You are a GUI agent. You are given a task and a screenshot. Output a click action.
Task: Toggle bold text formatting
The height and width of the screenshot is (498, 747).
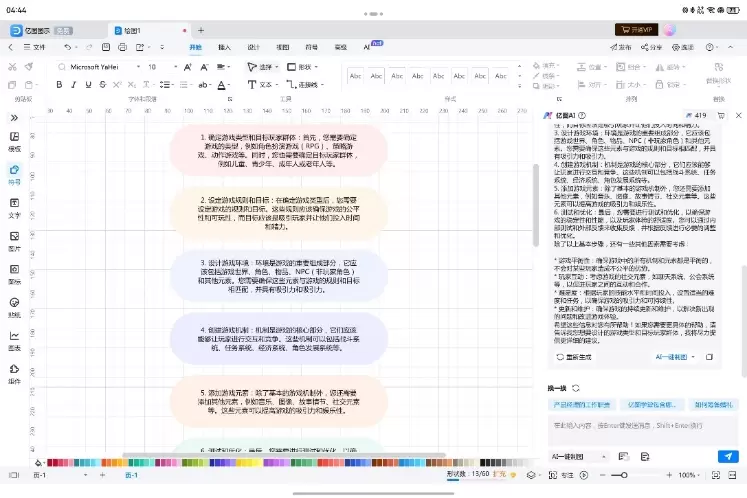[x=60, y=84]
